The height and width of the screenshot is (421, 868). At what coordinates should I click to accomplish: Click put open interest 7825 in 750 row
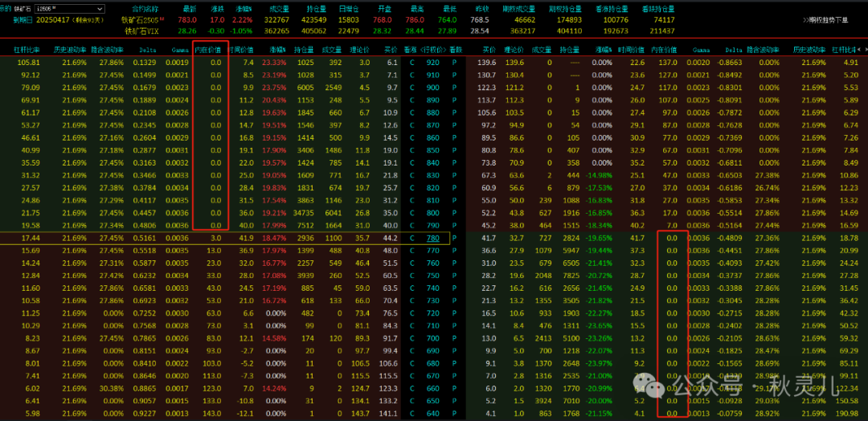tap(571, 276)
